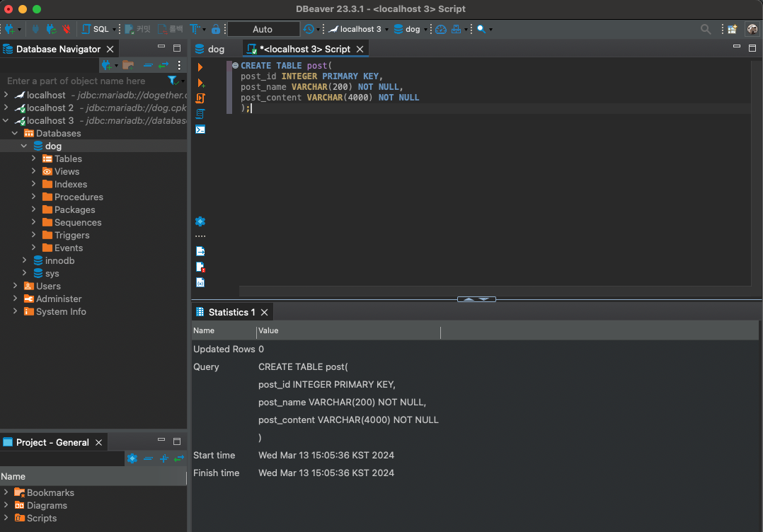Click the Reconnect plug icon
763x532 pixels.
point(51,29)
